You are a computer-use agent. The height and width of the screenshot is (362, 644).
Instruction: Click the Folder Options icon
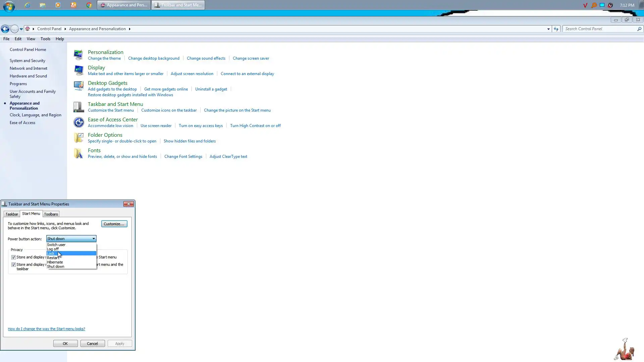[78, 138]
